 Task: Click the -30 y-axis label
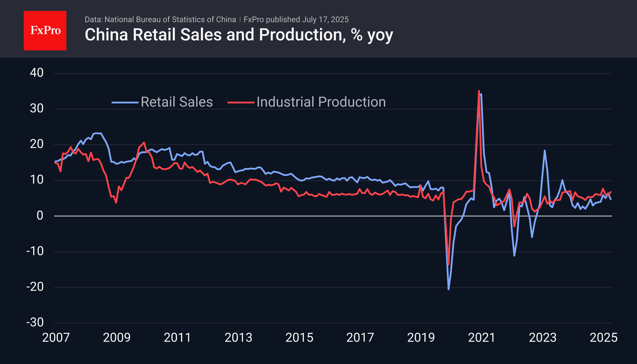coord(35,322)
